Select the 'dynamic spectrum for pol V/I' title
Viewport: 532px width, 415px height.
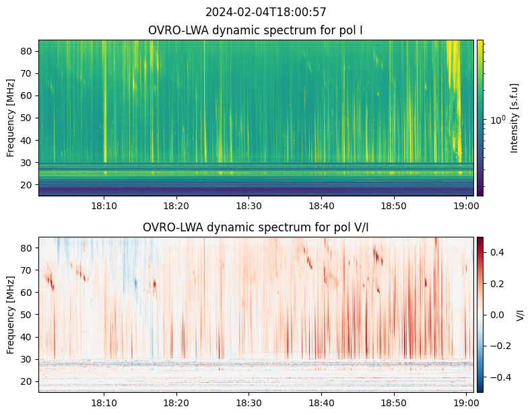256,227
